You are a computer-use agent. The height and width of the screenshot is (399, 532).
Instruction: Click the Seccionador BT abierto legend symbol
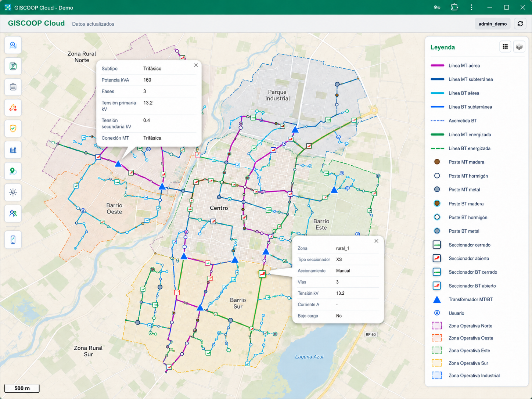437,285
